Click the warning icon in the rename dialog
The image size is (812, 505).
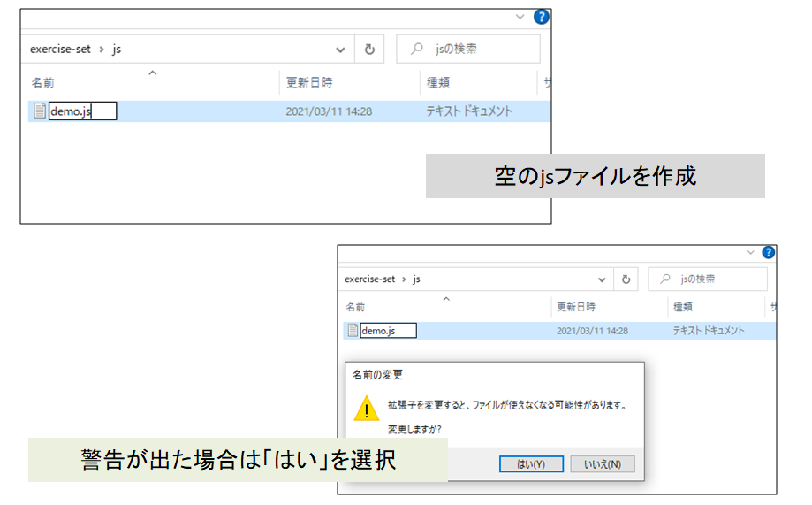click(x=367, y=409)
